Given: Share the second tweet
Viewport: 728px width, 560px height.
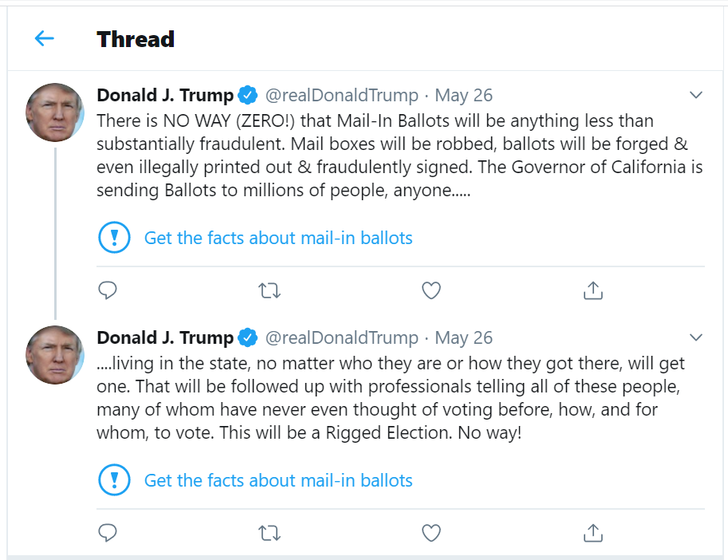Looking at the screenshot, I should 592,533.
